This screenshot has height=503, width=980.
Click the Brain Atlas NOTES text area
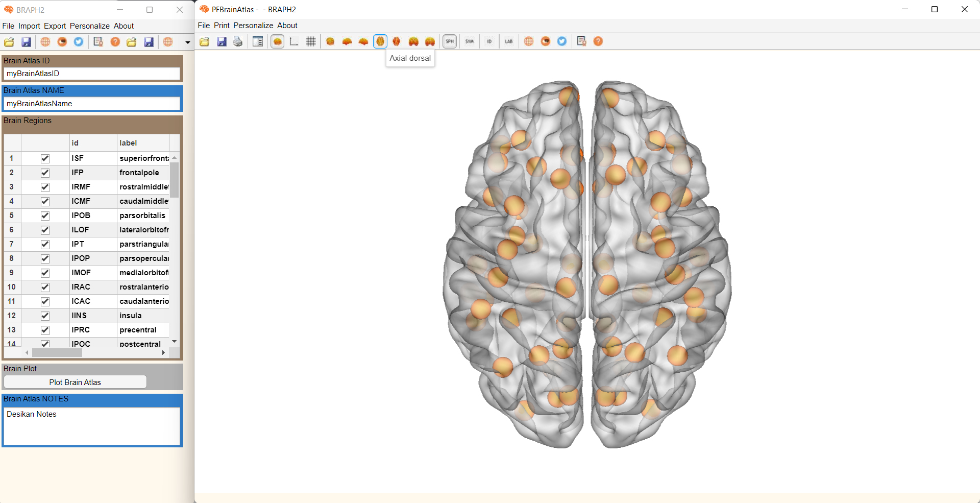point(92,426)
